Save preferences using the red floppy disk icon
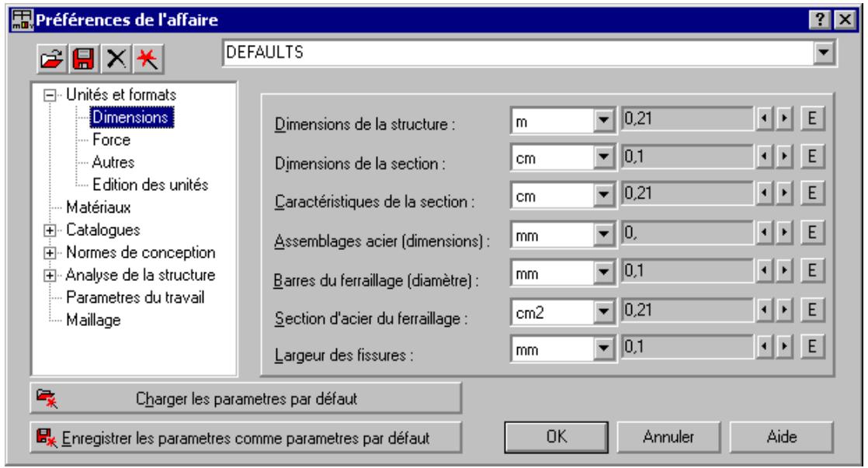Screen dimensions: 868x468 click(84, 59)
